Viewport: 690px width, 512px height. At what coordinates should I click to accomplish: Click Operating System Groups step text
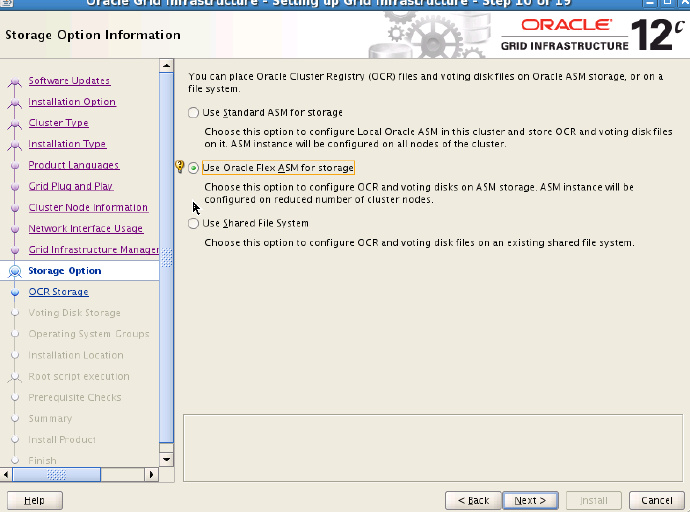[x=89, y=334]
